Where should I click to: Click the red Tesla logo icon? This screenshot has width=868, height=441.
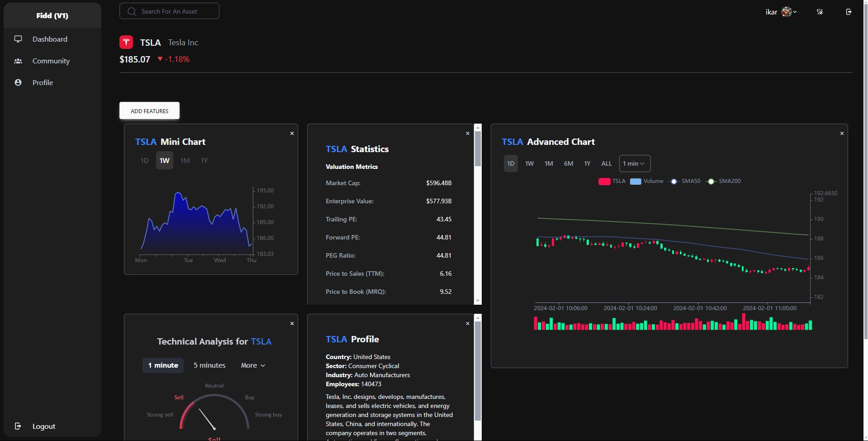tap(126, 42)
